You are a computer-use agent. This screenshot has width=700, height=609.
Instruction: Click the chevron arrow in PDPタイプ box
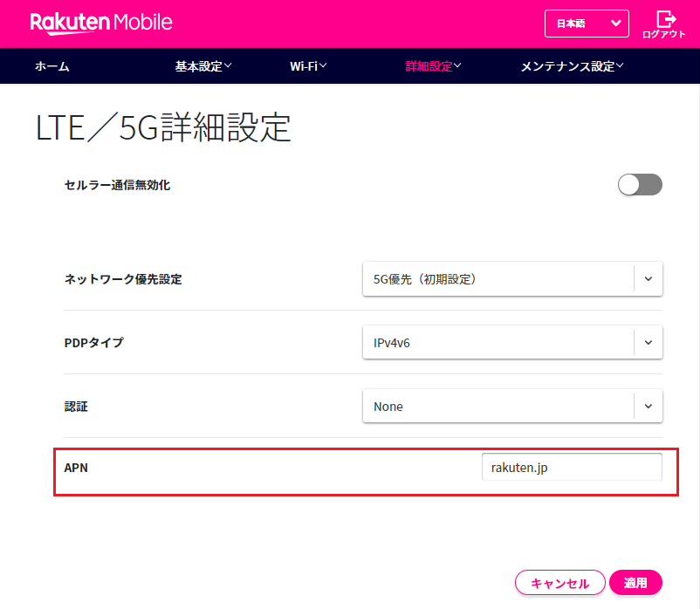tap(648, 343)
